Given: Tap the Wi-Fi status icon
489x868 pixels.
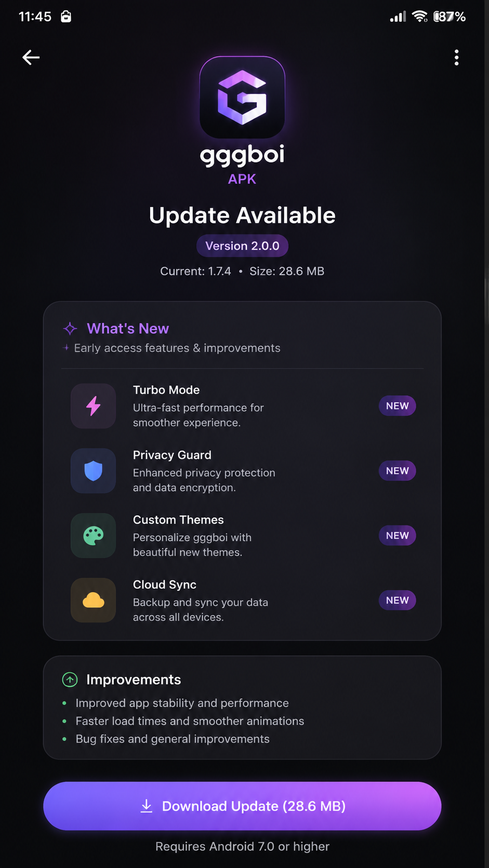Looking at the screenshot, I should [x=419, y=17].
